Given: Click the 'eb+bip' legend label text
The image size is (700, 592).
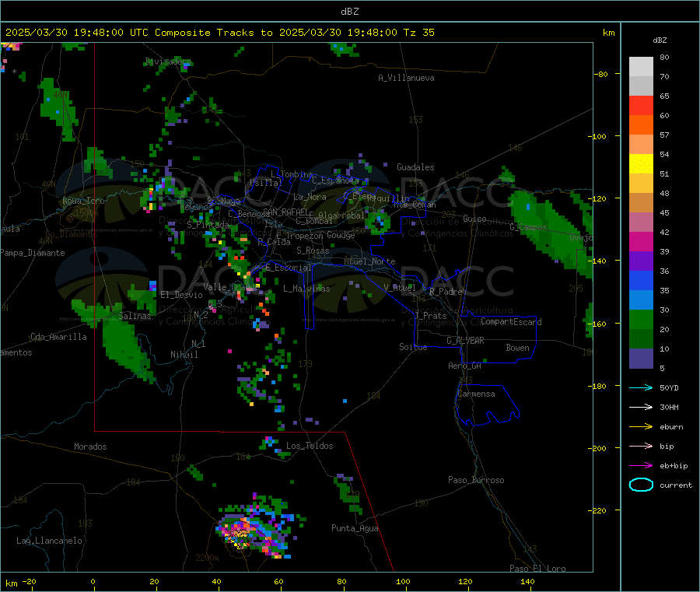Looking at the screenshot, I should 674,466.
